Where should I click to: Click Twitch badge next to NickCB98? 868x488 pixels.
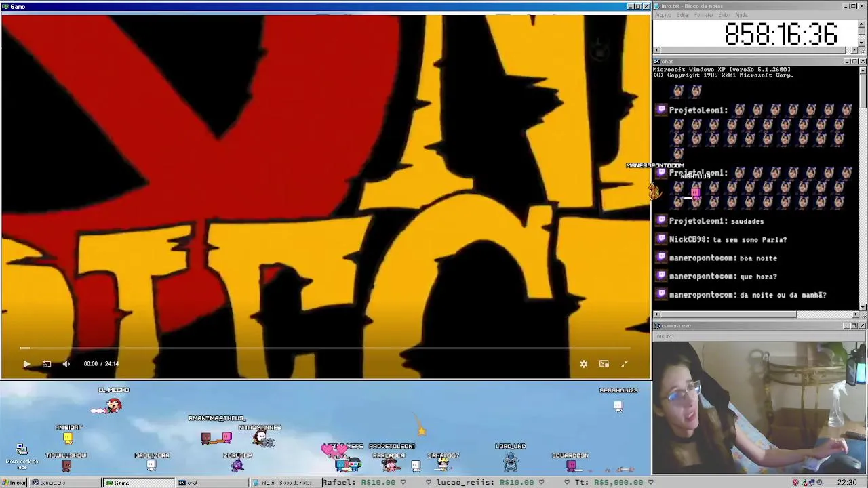[x=661, y=239]
